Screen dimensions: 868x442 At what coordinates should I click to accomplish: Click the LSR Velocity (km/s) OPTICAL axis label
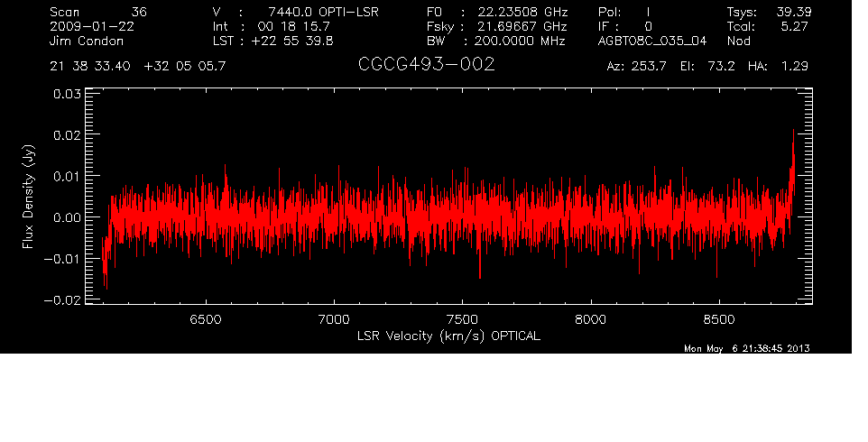tap(448, 336)
